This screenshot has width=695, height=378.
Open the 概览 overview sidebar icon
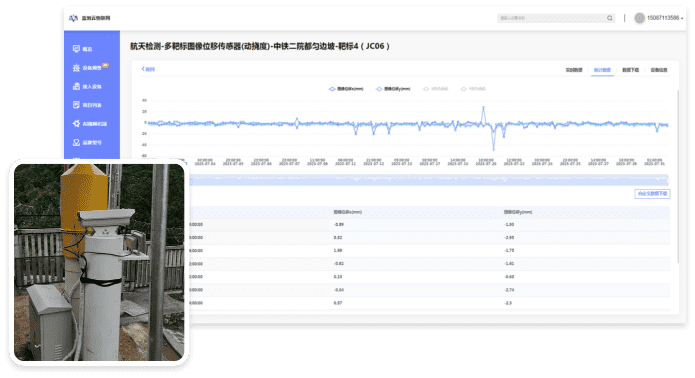76,49
